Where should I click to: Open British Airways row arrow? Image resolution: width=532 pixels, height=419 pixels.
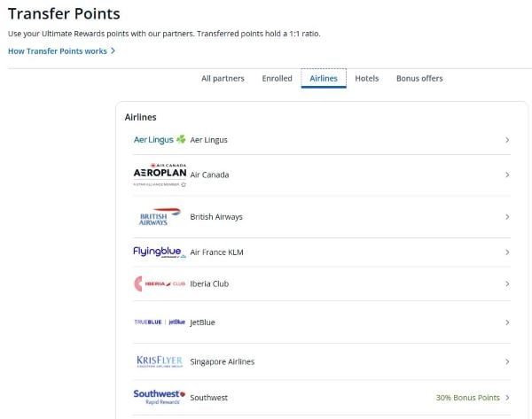pyautogui.click(x=507, y=217)
